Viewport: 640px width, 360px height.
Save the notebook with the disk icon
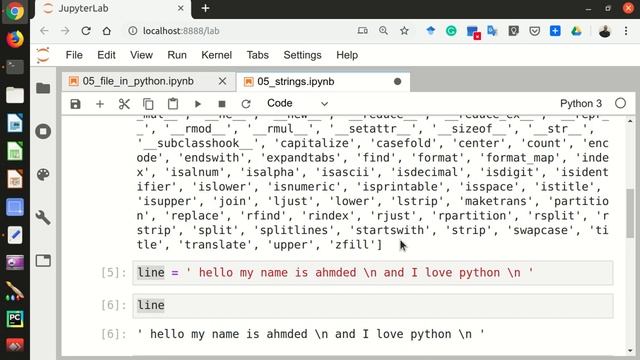tap(76, 104)
